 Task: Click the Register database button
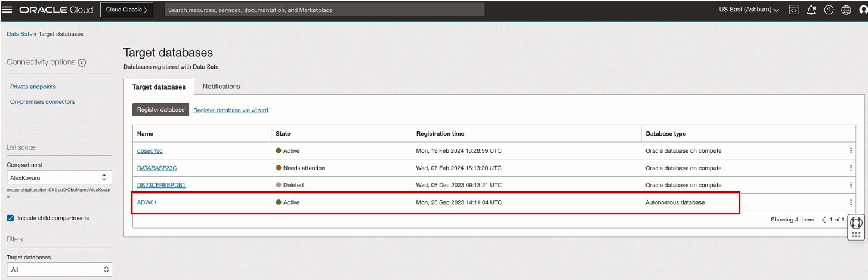click(160, 110)
